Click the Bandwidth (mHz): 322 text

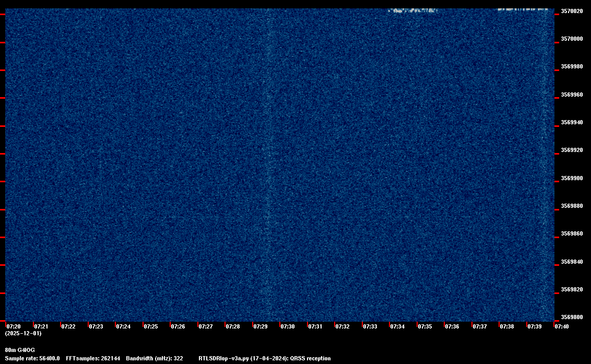[155, 358]
